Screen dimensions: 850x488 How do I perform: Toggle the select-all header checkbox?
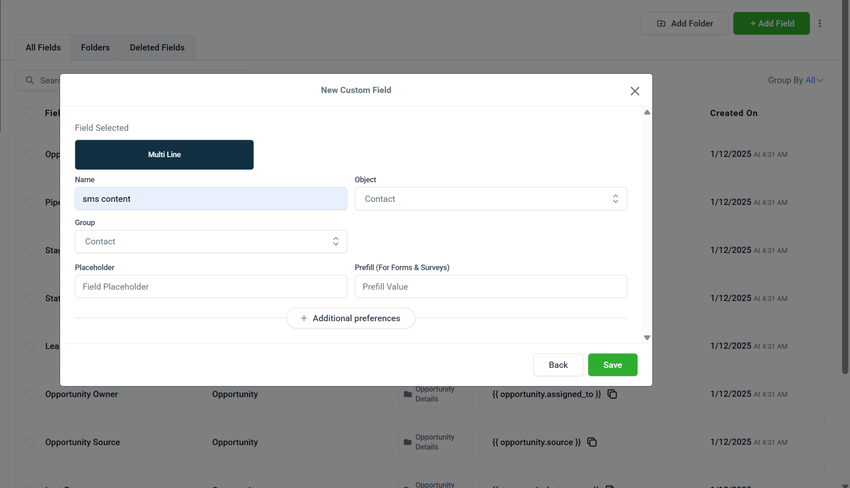pos(30,113)
